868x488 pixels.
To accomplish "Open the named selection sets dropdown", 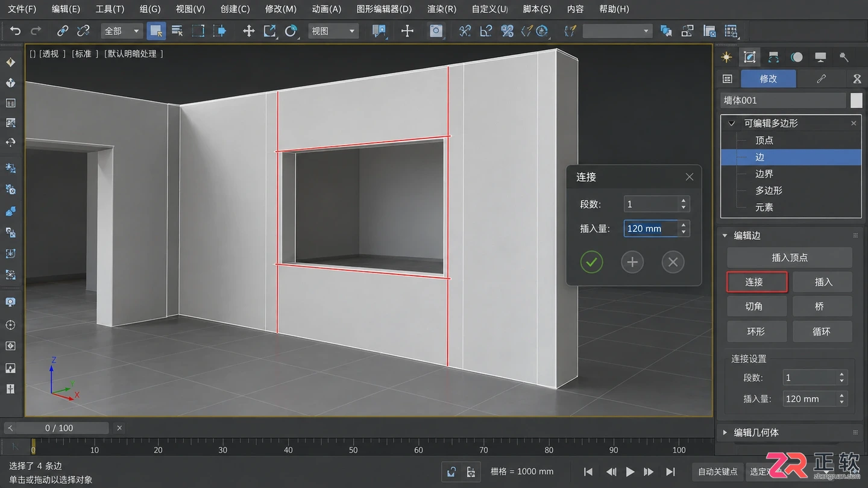I will [617, 31].
